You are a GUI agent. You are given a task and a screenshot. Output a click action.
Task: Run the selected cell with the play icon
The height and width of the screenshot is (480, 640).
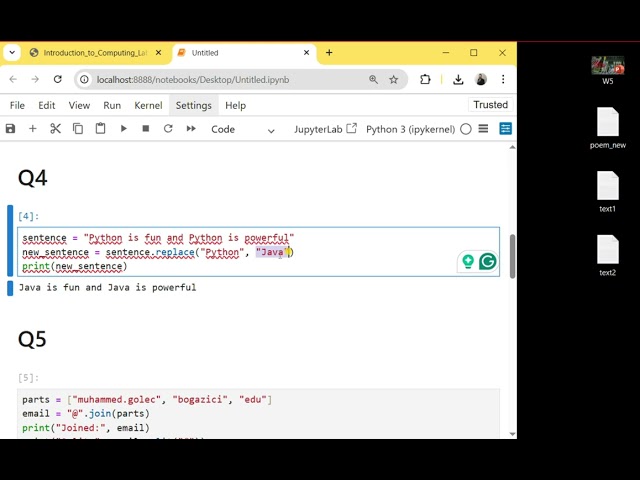point(123,129)
